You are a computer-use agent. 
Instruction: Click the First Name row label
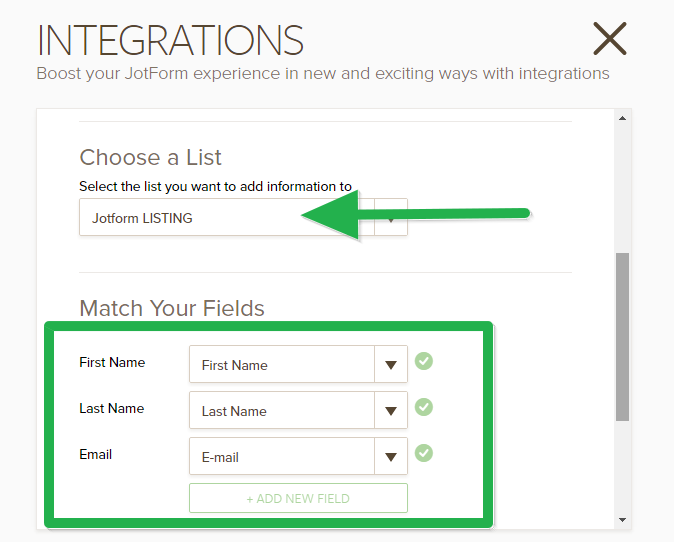click(112, 362)
